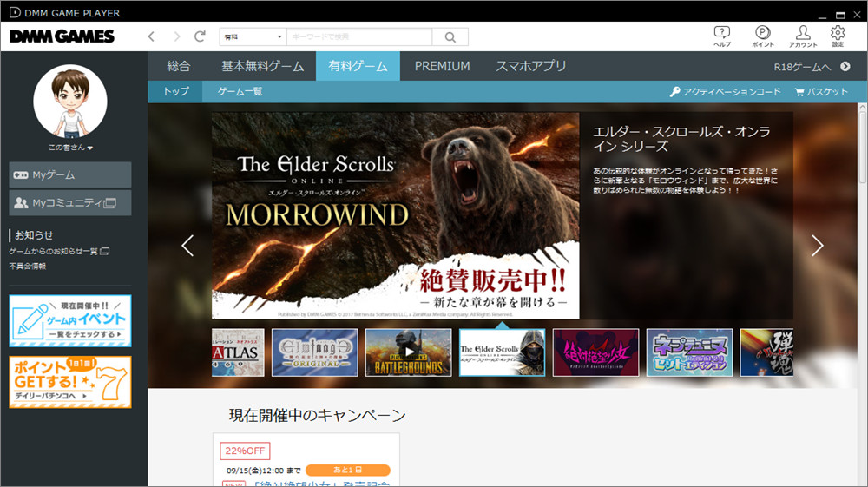This screenshot has height=487, width=868.
Task: Select the 絶対絶望少女 thumbnail
Action: 595,352
